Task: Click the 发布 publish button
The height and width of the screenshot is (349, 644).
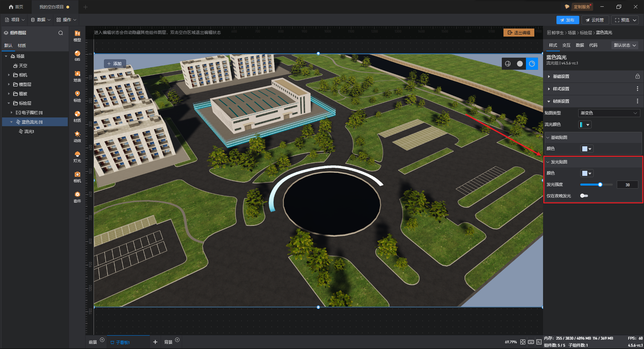Action: [567, 20]
